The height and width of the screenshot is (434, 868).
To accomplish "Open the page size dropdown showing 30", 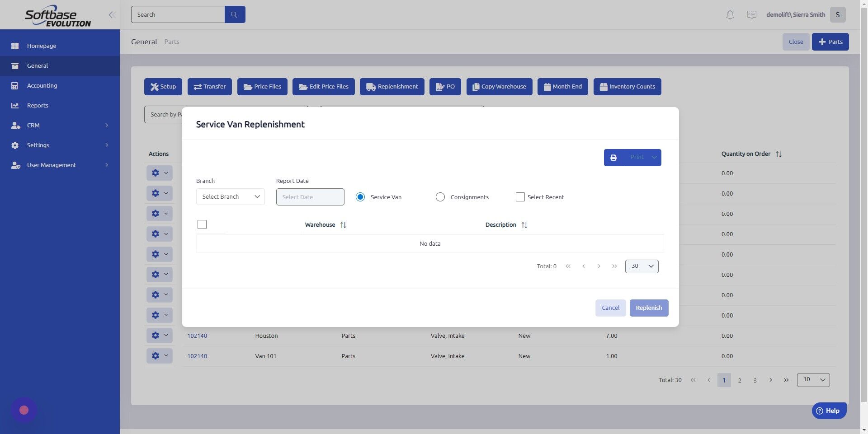I will (x=641, y=266).
